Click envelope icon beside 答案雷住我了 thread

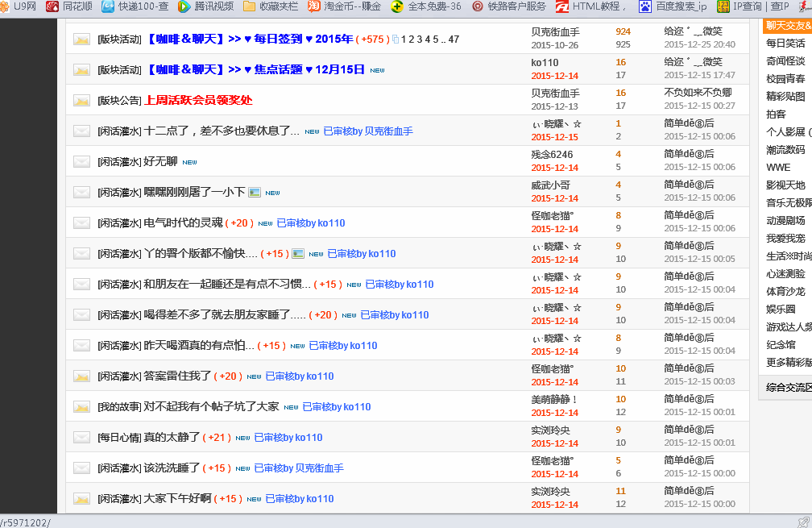coord(81,376)
